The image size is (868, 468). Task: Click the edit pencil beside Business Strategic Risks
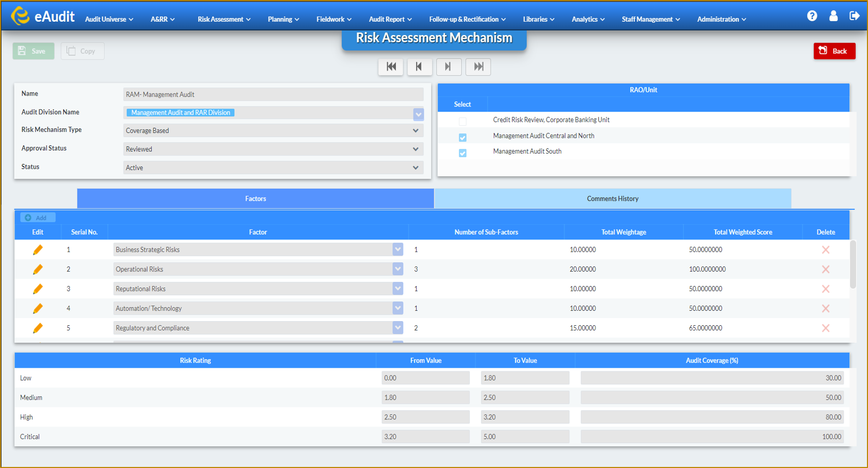pos(37,249)
